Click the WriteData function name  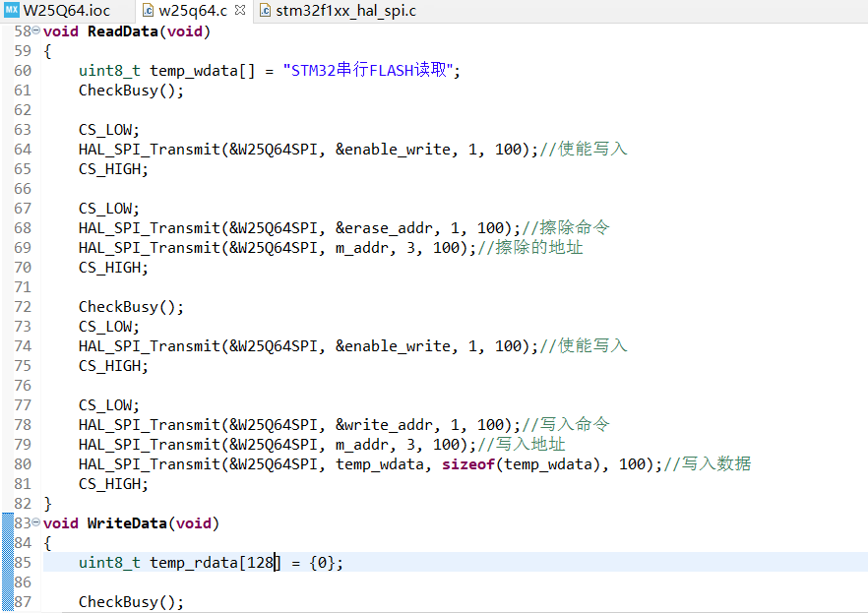127,523
